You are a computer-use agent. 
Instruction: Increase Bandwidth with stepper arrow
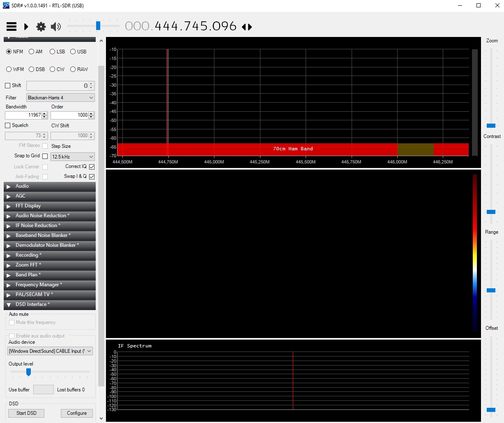point(45,113)
